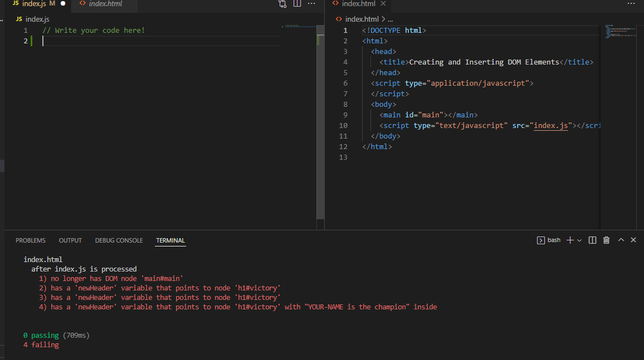Open terminal launch profile dropdown arrow

pos(579,240)
